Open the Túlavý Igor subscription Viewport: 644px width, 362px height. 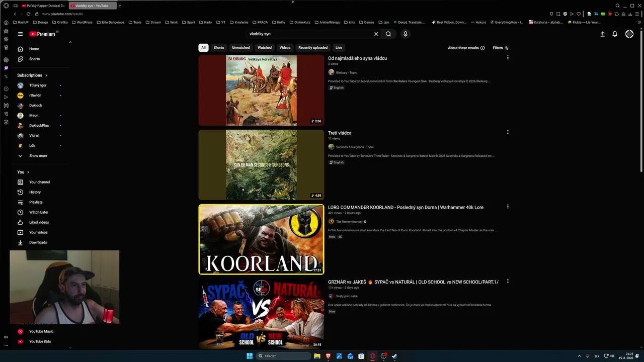(x=38, y=85)
